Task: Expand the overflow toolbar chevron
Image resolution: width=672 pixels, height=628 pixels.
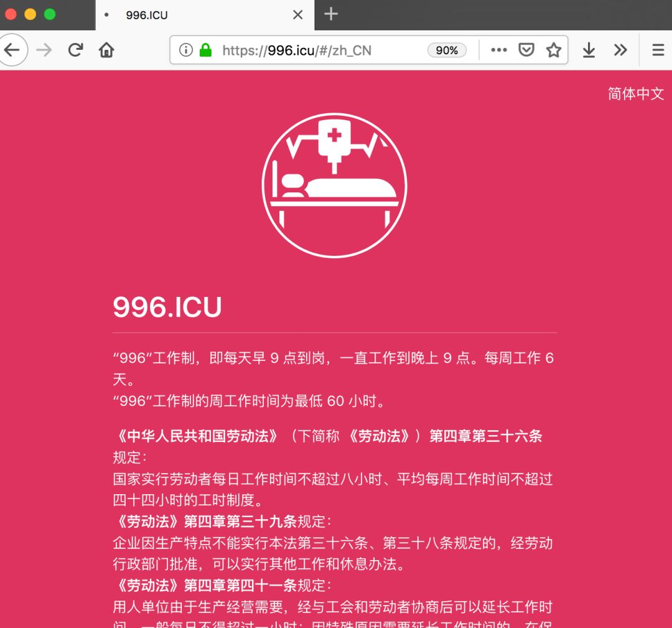Action: pyautogui.click(x=620, y=50)
